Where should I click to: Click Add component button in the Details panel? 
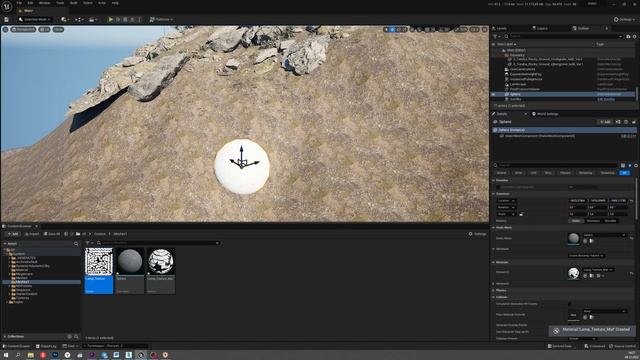[605, 122]
